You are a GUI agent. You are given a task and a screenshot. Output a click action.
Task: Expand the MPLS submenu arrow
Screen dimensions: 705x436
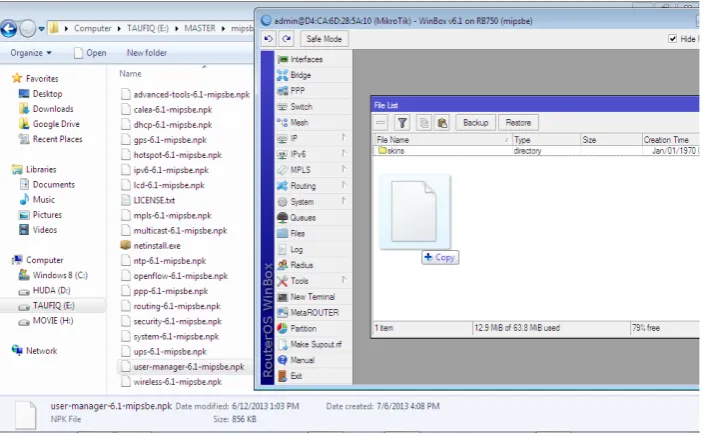344,169
